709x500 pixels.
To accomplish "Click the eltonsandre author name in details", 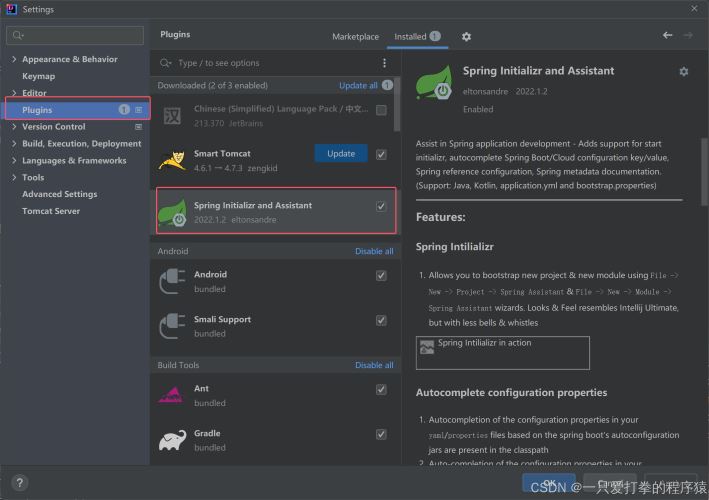I will (485, 92).
